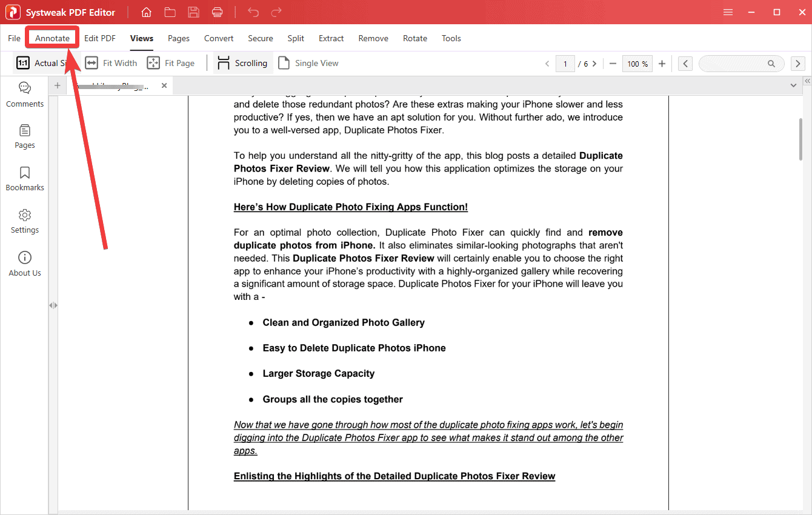The image size is (812, 515).
Task: Zoom out with the minus button
Action: tap(613, 64)
